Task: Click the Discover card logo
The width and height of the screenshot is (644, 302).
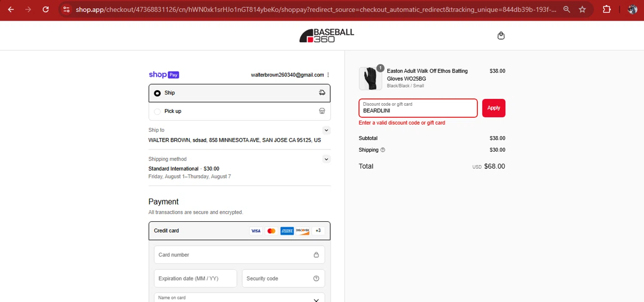Action: click(x=302, y=231)
